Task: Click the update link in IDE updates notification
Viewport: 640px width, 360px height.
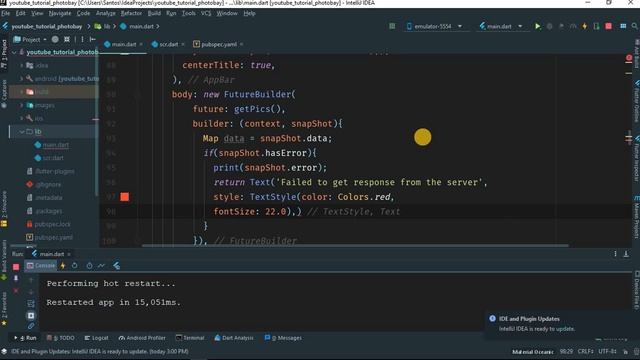Action: coord(565,329)
